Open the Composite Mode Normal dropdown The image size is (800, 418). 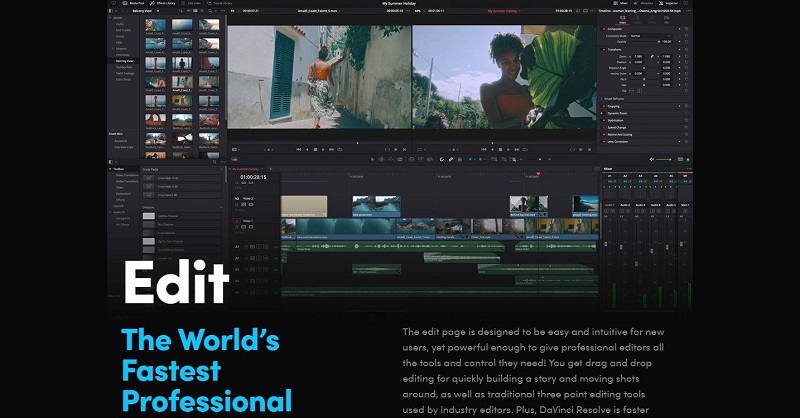651,36
